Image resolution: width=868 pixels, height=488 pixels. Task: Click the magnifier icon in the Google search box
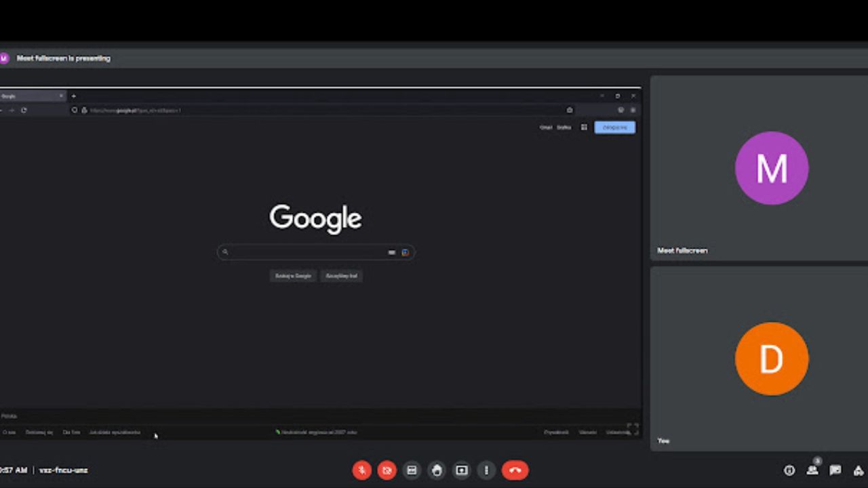point(225,252)
